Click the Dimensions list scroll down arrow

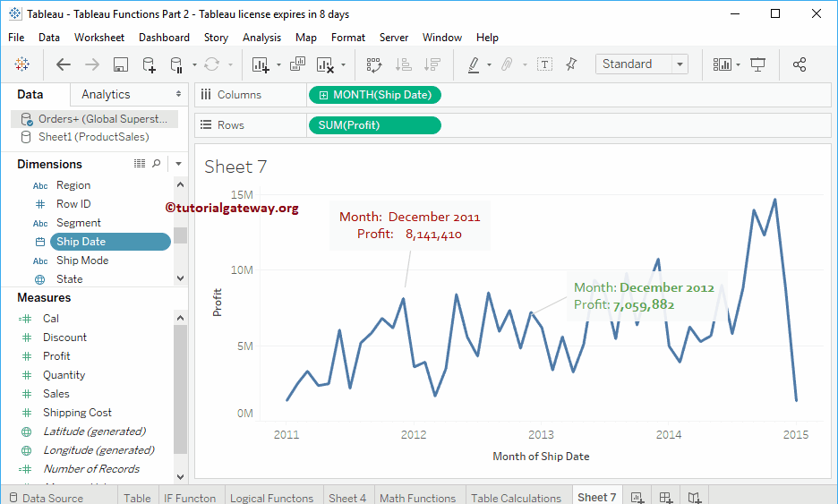tap(180, 278)
